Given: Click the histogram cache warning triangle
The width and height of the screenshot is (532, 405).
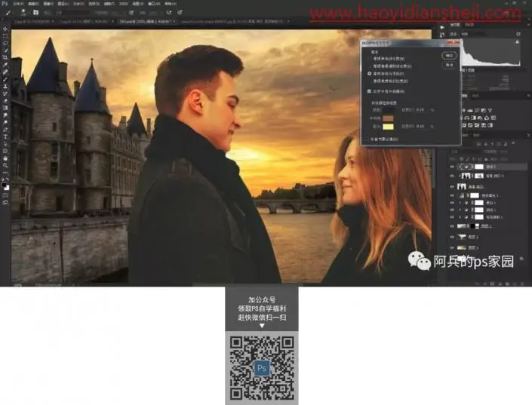Looking at the screenshot, I should [518, 42].
